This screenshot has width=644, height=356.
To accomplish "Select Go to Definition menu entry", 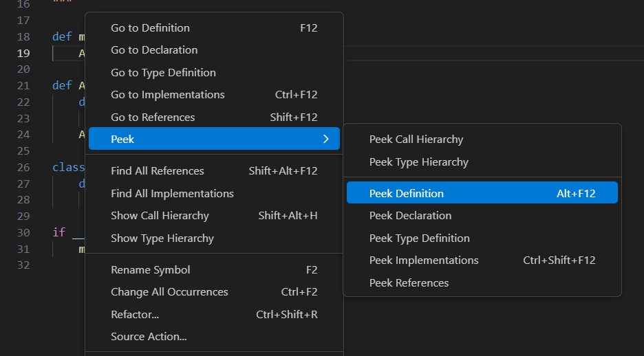I will [x=150, y=28].
